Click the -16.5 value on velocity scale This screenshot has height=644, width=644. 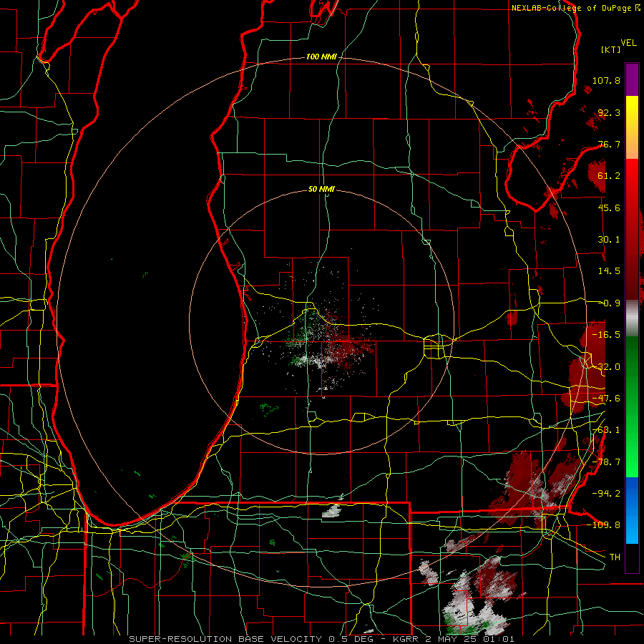[606, 335]
